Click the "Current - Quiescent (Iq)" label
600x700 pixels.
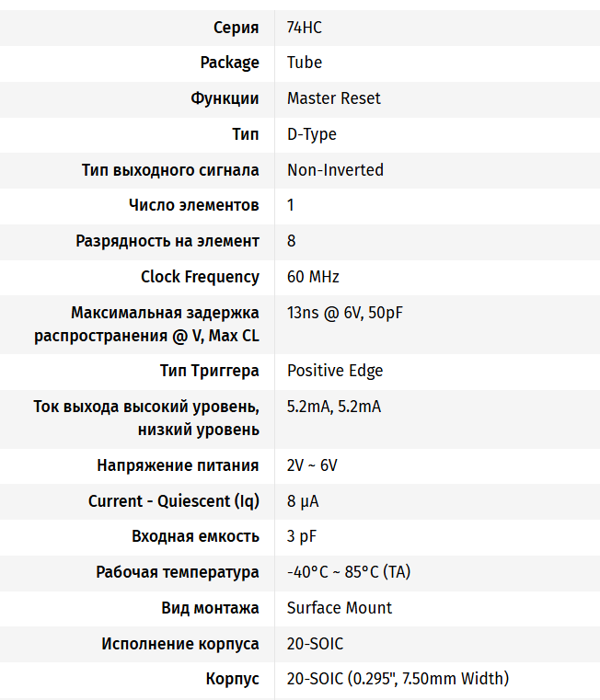pos(174,501)
